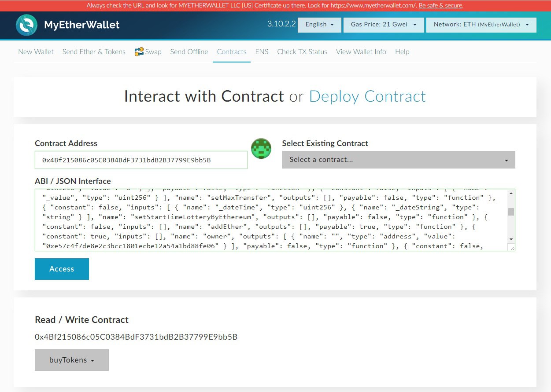Click the green contract address identicon
The width and height of the screenshot is (551, 392).
tap(261, 149)
